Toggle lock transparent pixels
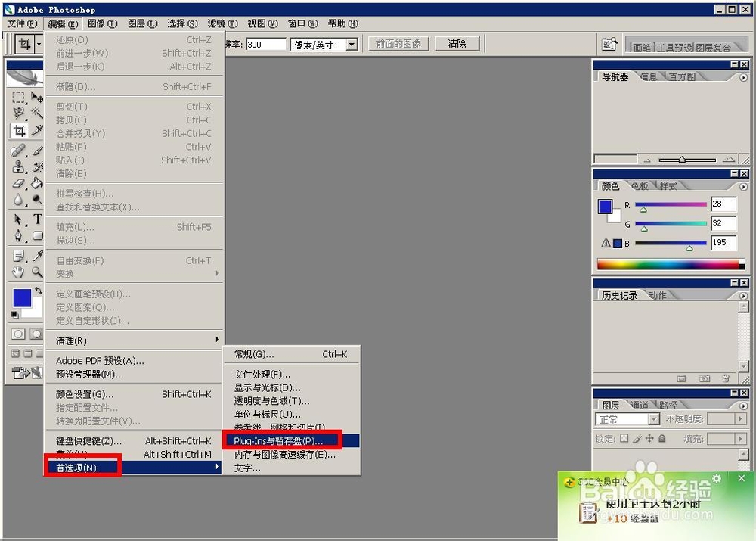 click(x=624, y=438)
